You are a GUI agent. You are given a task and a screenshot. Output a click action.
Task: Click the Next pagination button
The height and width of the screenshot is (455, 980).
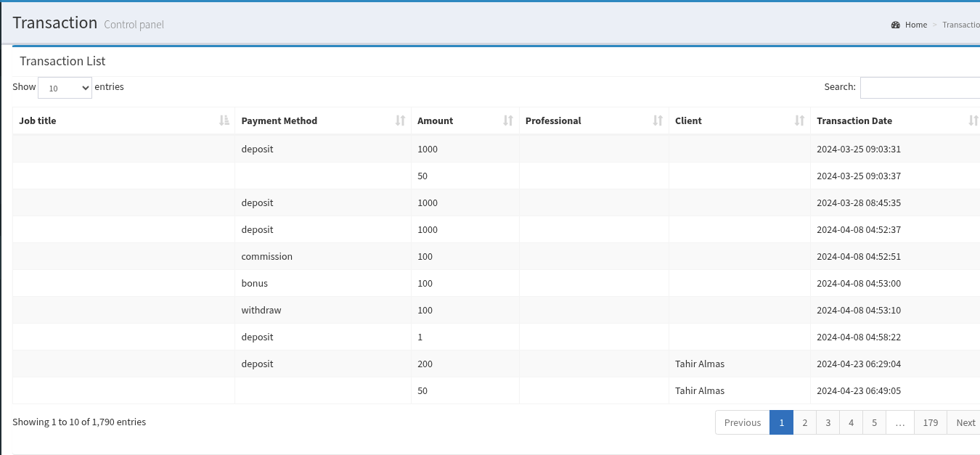point(965,422)
